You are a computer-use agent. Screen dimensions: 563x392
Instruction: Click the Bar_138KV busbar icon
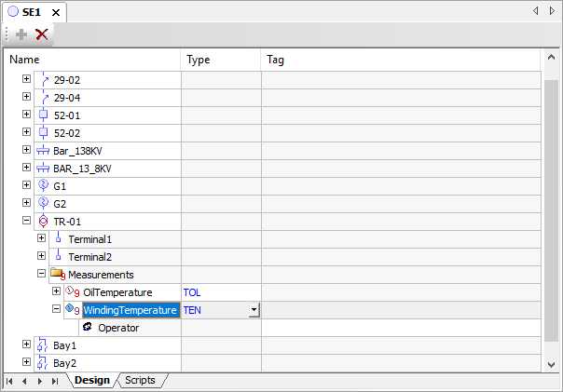43,151
